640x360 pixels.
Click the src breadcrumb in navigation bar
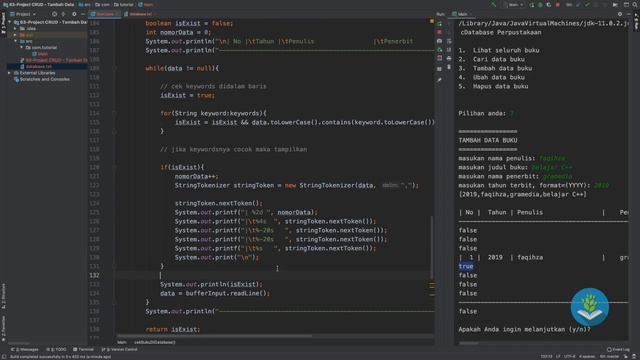[84, 4]
